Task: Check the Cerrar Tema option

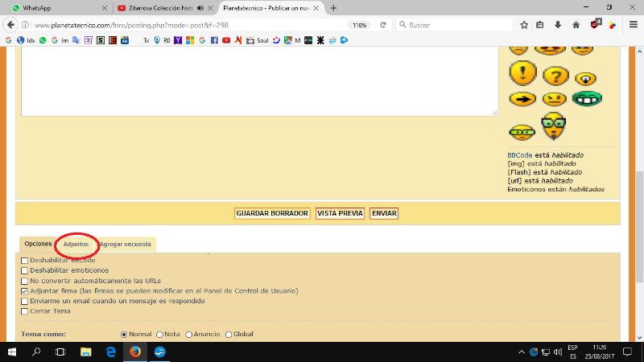Action: 25,311
